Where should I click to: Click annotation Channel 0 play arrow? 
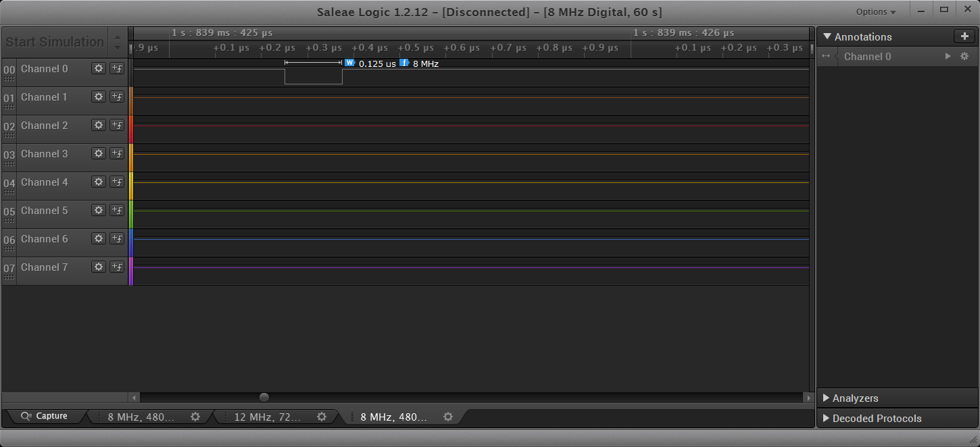tap(948, 57)
